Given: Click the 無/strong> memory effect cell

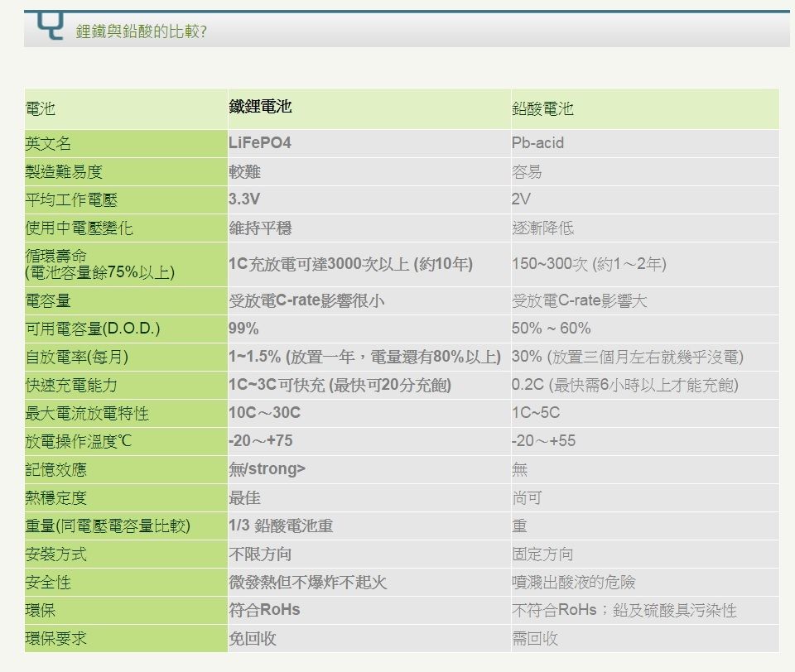Looking at the screenshot, I should coord(267,469).
